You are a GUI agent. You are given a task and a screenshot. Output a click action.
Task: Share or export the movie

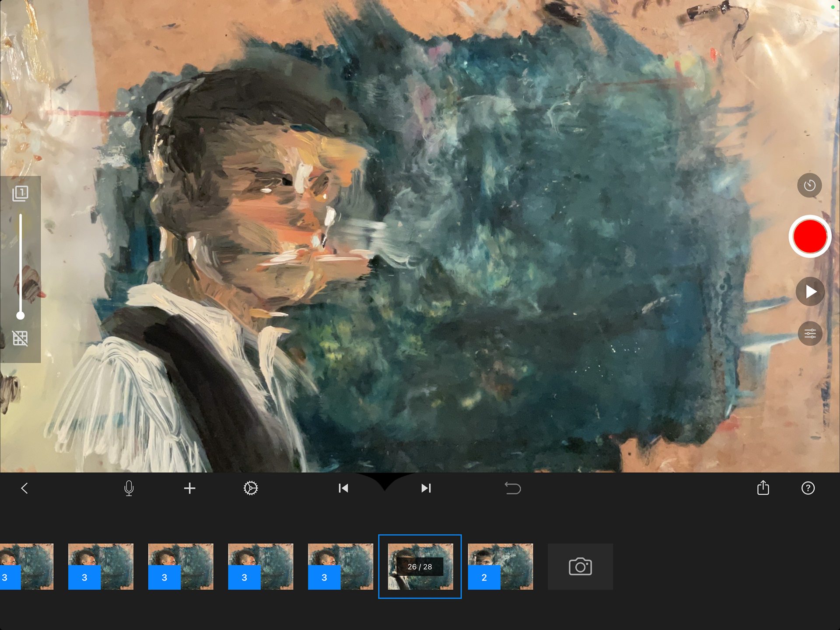763,488
